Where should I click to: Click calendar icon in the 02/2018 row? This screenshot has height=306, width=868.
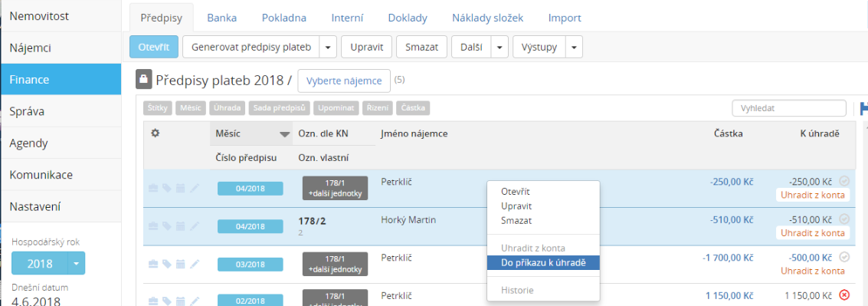[x=180, y=301]
